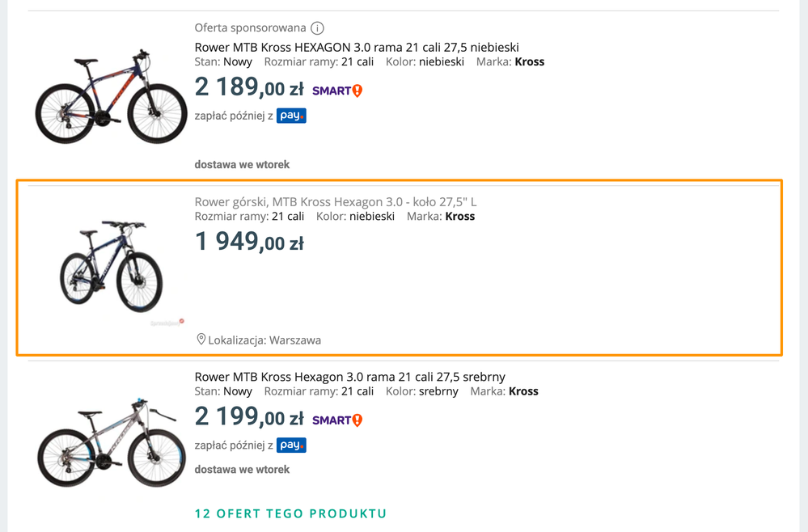808x532 pixels.
Task: Click the blue-orange Kross bike thumbnail
Action: tap(112, 97)
